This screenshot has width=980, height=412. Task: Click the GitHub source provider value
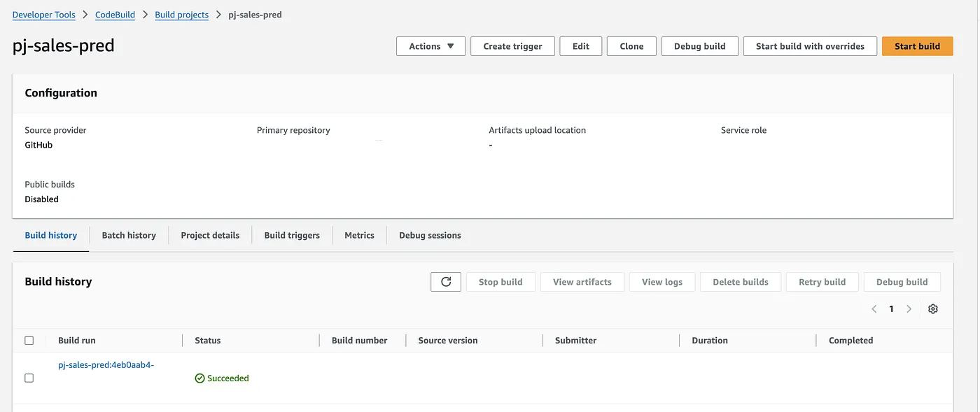(38, 145)
